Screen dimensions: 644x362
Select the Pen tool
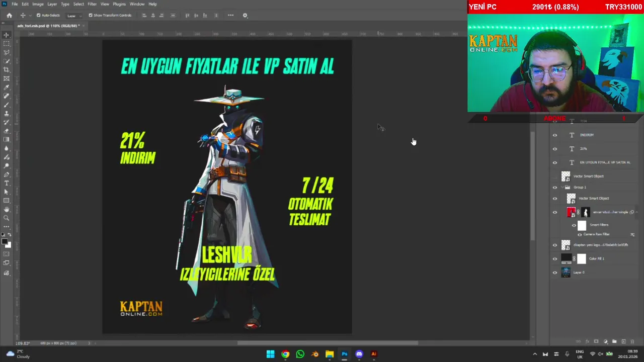click(7, 174)
